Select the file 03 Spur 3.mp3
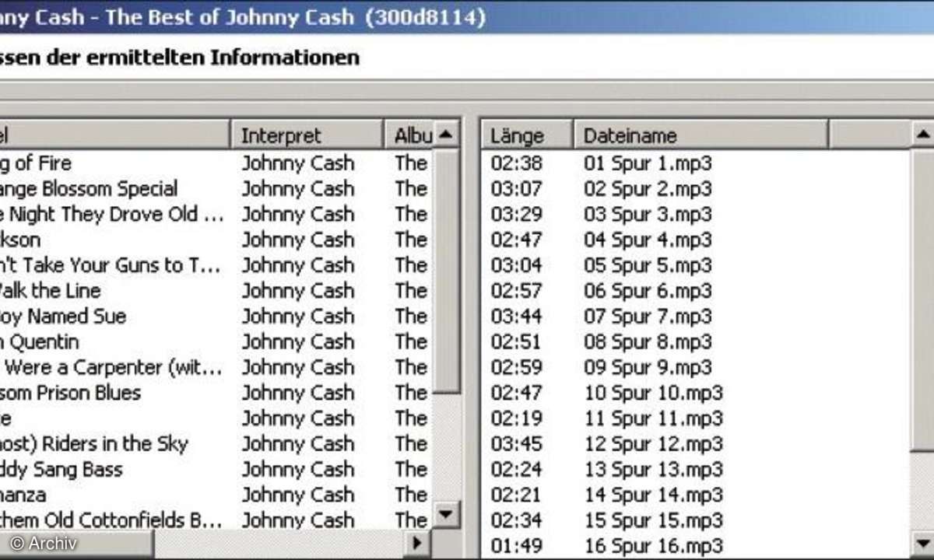 pyautogui.click(x=648, y=215)
